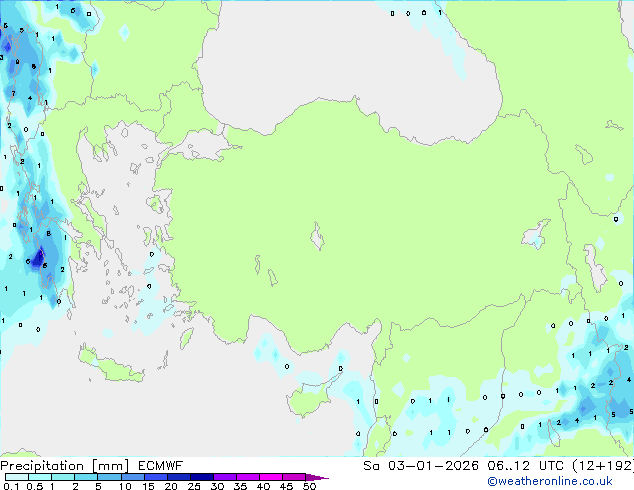
Task: Click the '25' legend scale label
Action: [194, 486]
